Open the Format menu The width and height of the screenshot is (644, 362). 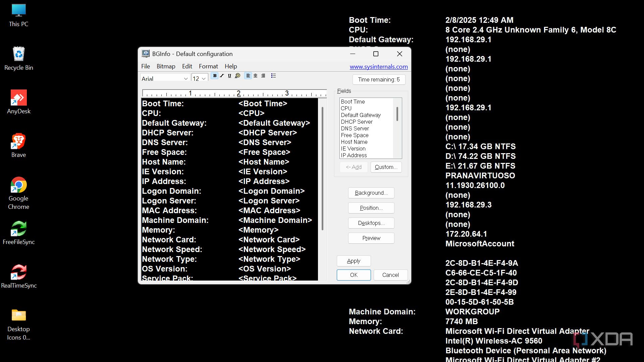coord(208,66)
